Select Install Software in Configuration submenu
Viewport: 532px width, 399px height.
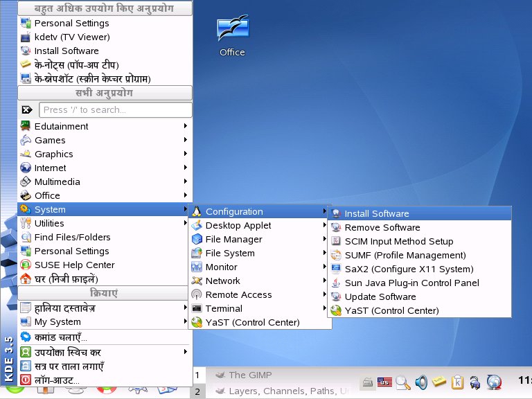[x=420, y=213]
